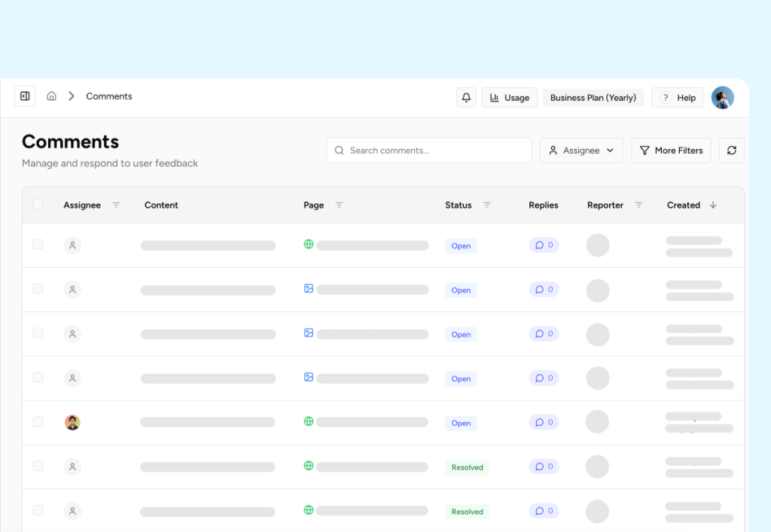Collapse the sidebar using the panel icon
The image size is (771, 532).
[25, 96]
